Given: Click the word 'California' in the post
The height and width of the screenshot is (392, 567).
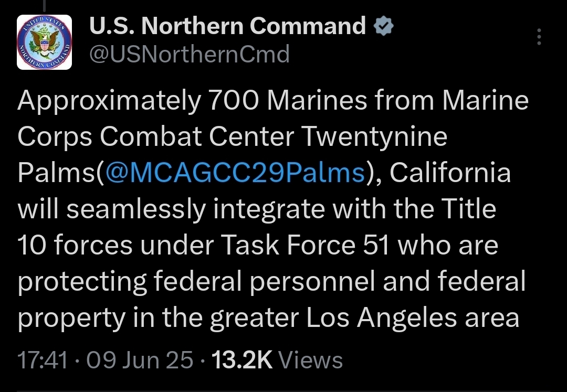Looking at the screenshot, I should click(450, 173).
